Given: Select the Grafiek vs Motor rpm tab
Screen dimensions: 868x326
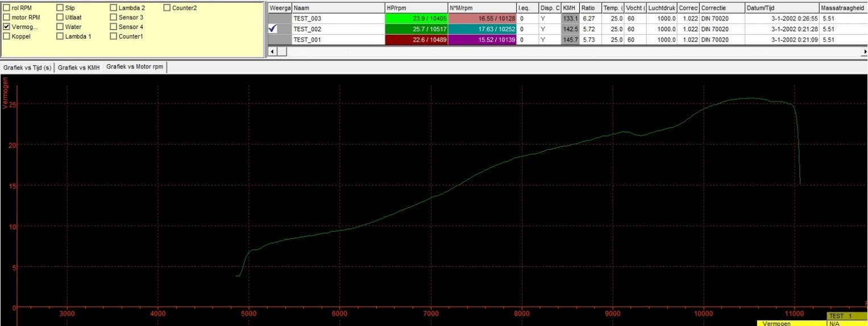Looking at the screenshot, I should click(134, 67).
